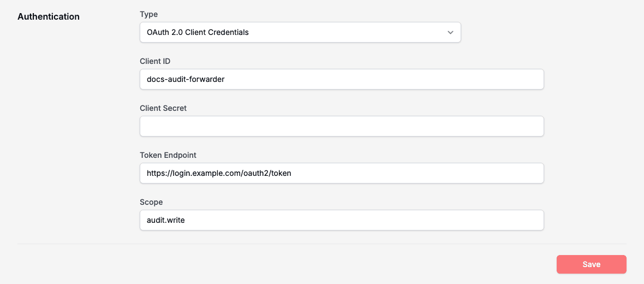The image size is (644, 284).
Task: Save the authentication settings
Action: click(592, 264)
